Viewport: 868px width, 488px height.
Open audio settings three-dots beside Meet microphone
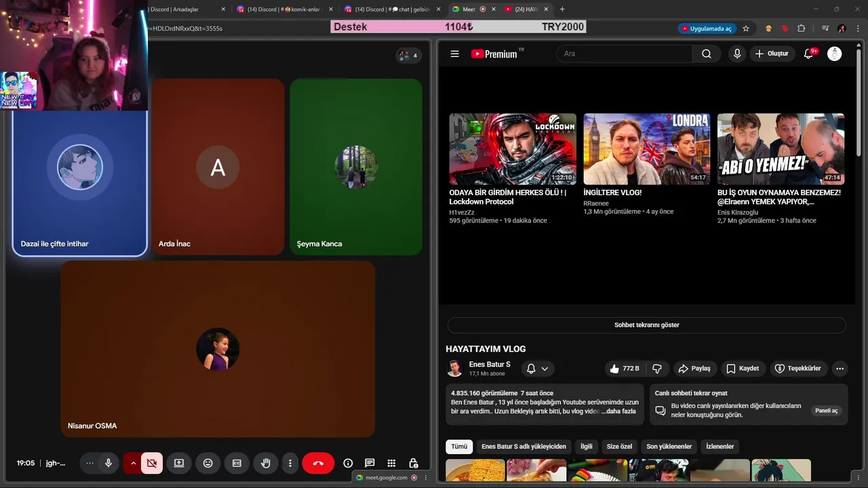[90, 463]
